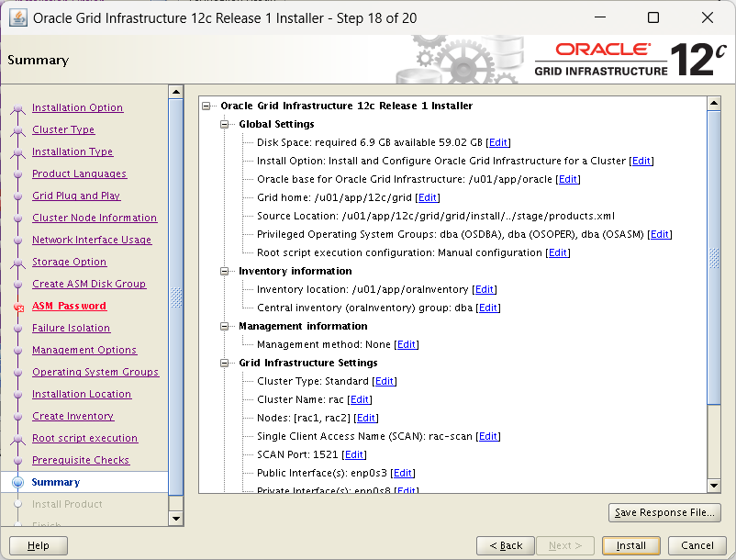
Task: Open Management Options step
Action: pos(84,350)
